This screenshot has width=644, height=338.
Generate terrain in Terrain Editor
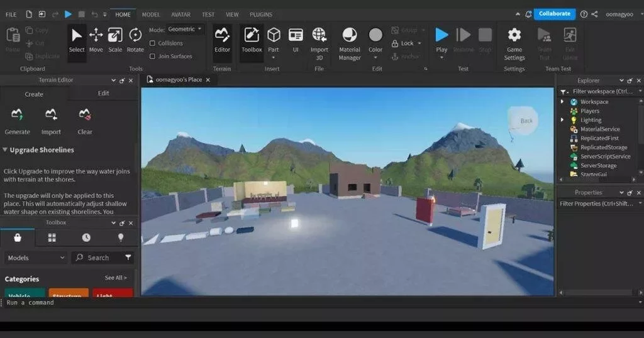(17, 121)
